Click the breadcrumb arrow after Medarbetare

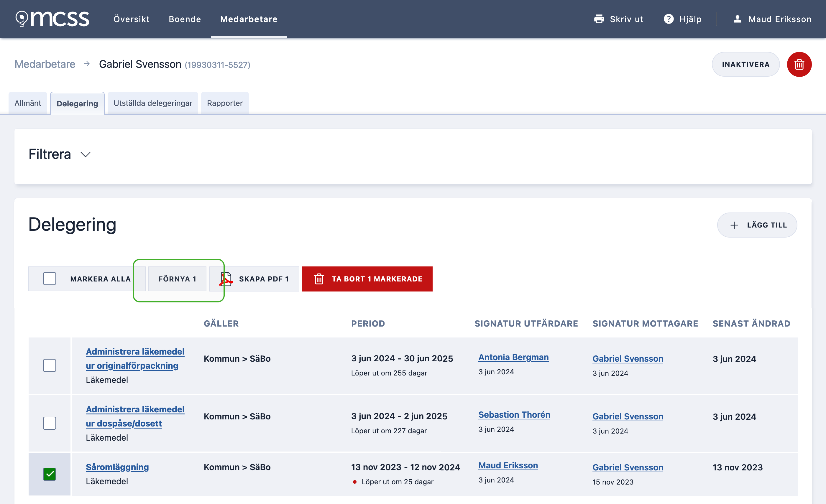click(87, 64)
